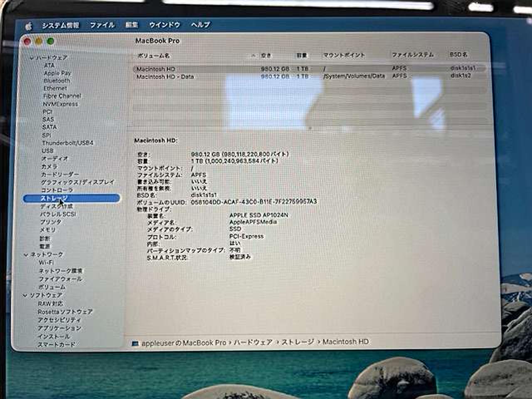
Task: Open the ヘルプ menu
Action: [x=200, y=25]
